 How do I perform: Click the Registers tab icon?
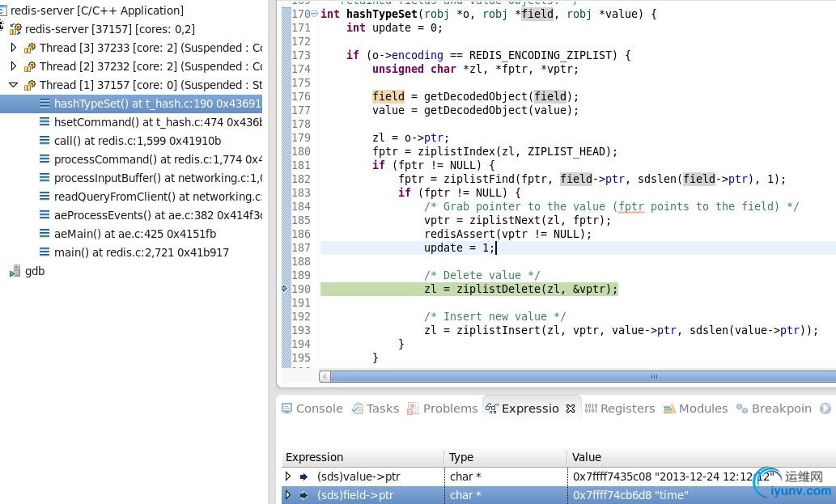591,409
